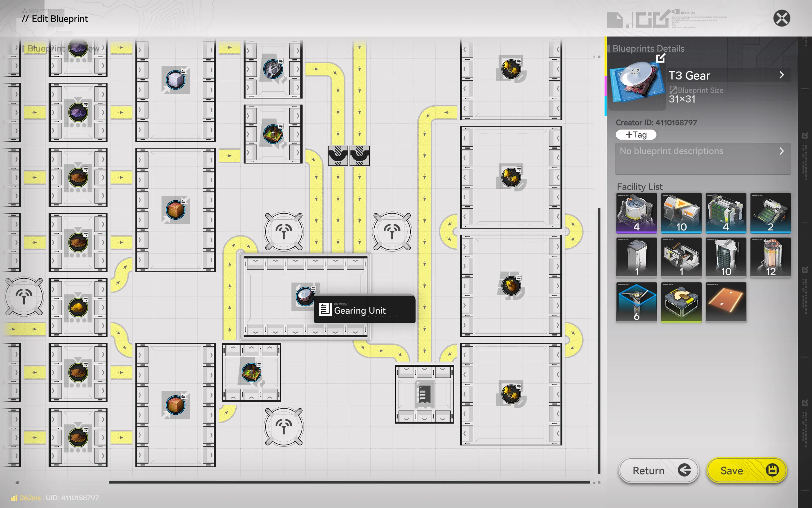Select the blue-framed relay pylon facility, count 6

click(636, 302)
